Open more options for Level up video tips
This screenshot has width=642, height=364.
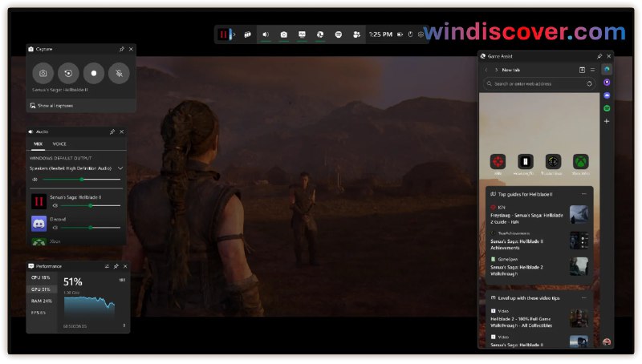[x=584, y=297]
